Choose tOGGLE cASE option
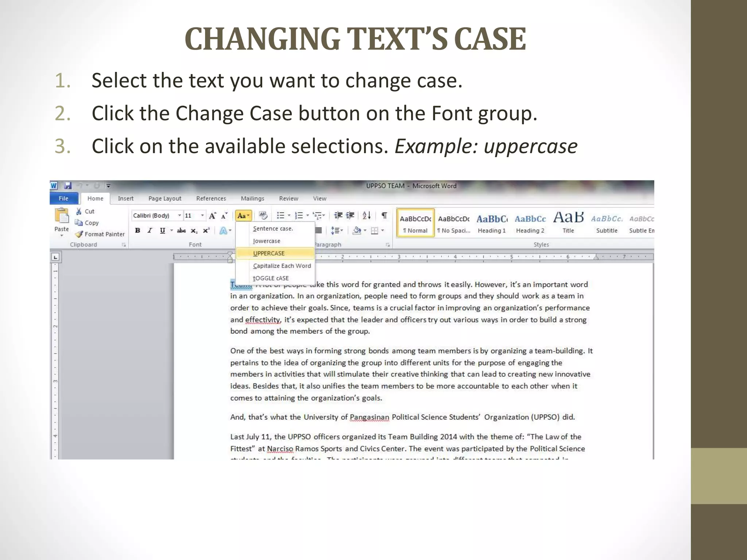 [275, 278]
